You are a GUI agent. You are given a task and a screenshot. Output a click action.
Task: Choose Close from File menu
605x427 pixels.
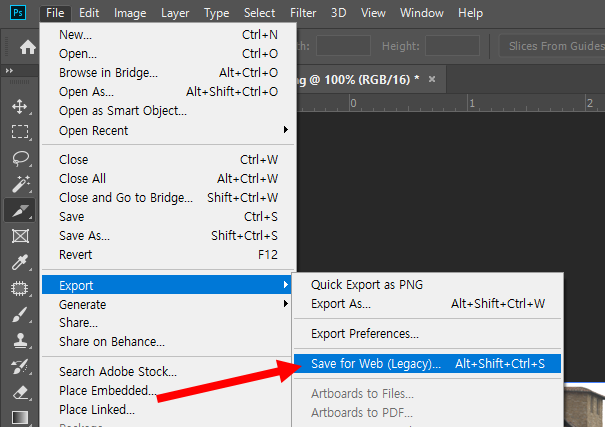[169, 159]
